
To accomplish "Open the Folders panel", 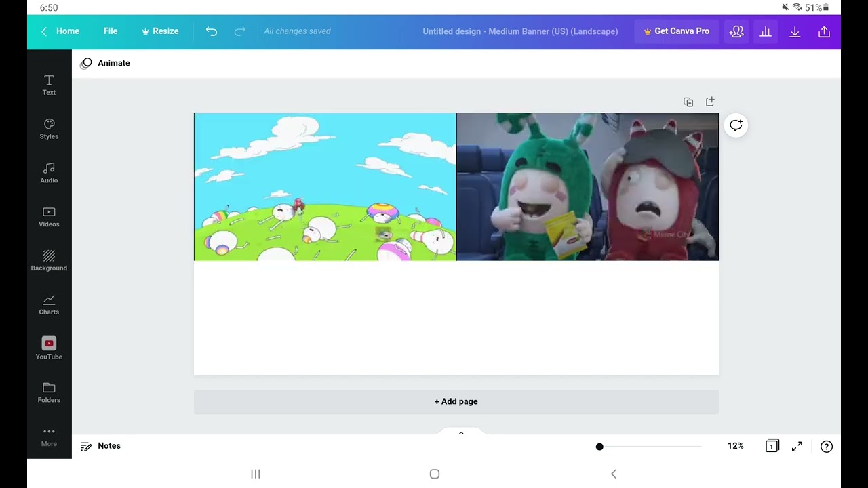I will point(49,392).
